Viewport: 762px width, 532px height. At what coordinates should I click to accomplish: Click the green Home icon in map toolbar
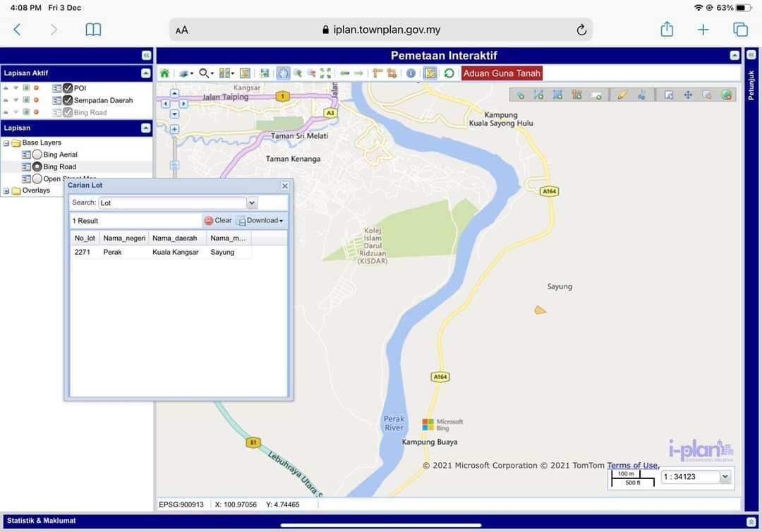164,73
